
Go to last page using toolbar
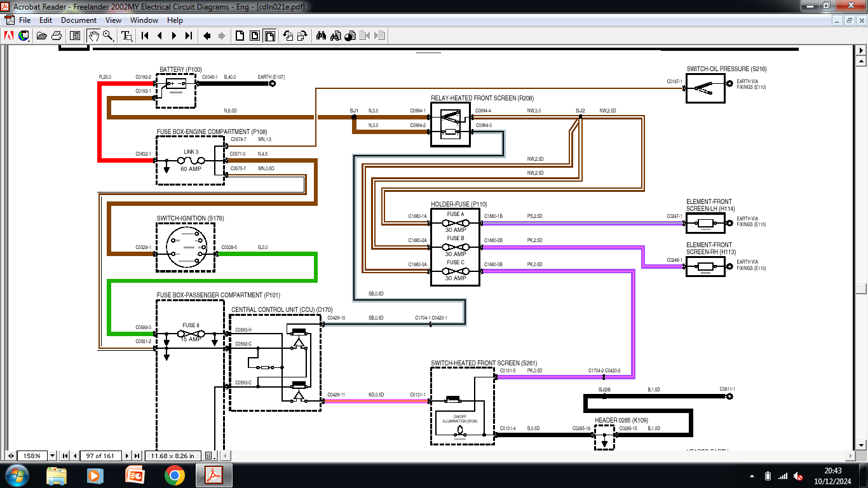(189, 36)
